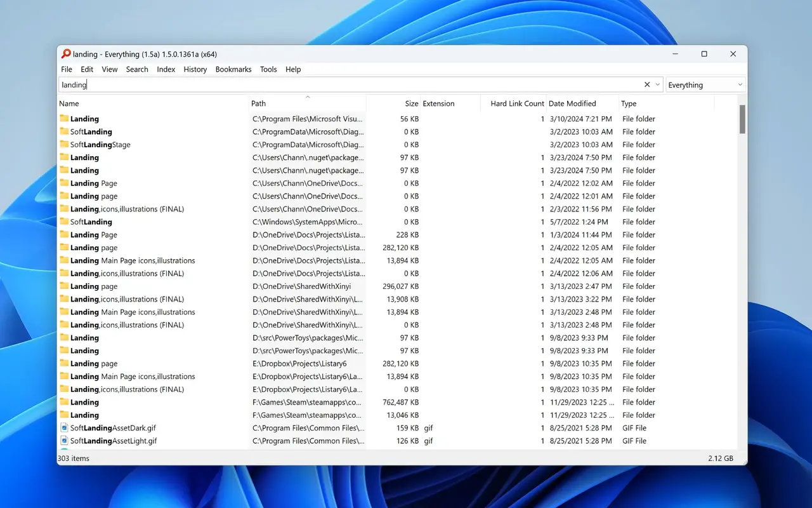Click into the search field containing landing
The image size is (812, 508).
(x=349, y=84)
